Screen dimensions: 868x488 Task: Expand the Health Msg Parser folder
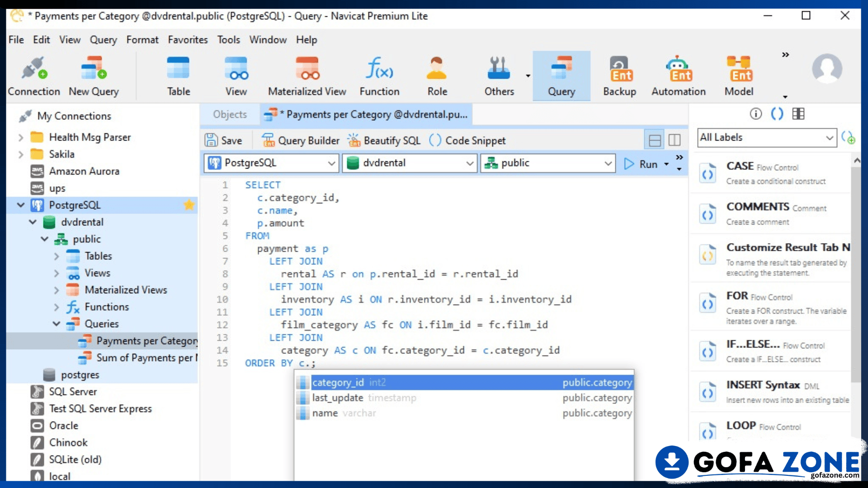coord(20,137)
